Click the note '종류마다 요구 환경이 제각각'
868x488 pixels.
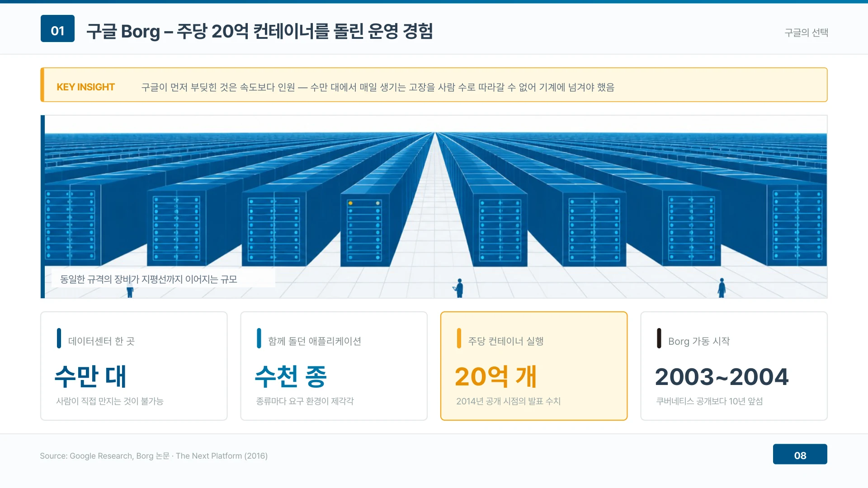point(305,401)
